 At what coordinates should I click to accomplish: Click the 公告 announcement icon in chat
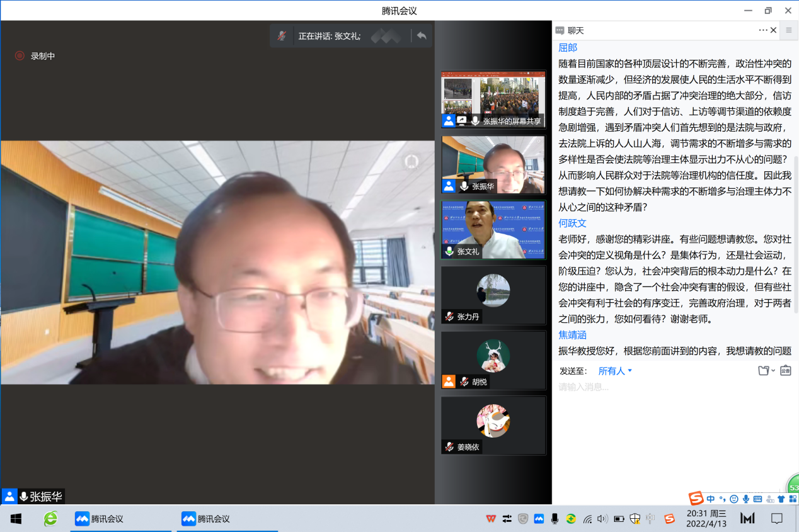coord(785,371)
